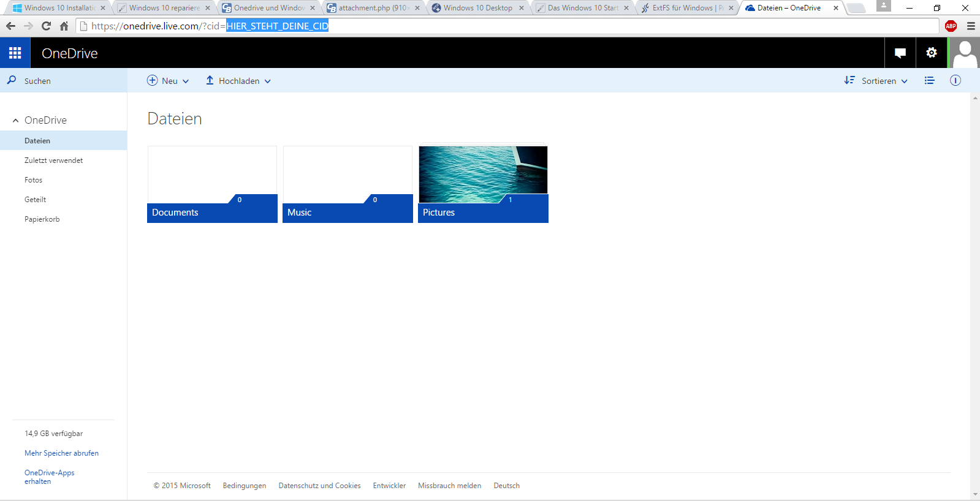
Task: Click the page scrollbar up arrow
Action: pyautogui.click(x=975, y=97)
